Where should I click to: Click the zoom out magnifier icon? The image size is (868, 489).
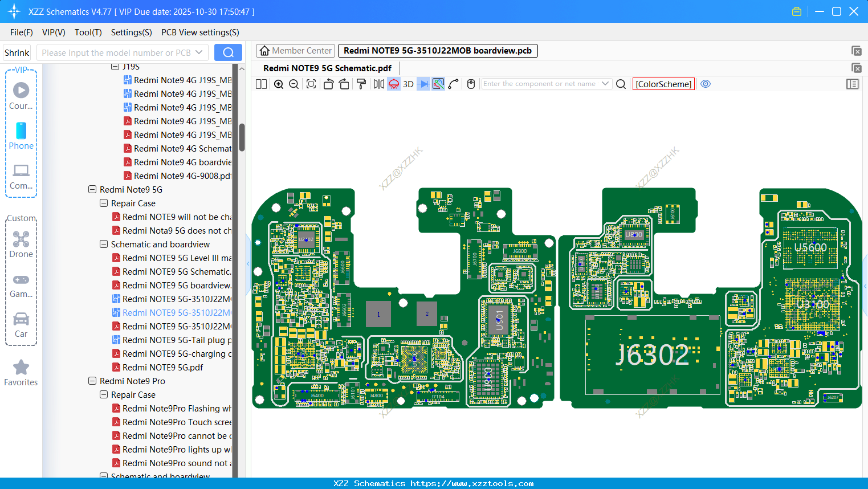point(294,84)
